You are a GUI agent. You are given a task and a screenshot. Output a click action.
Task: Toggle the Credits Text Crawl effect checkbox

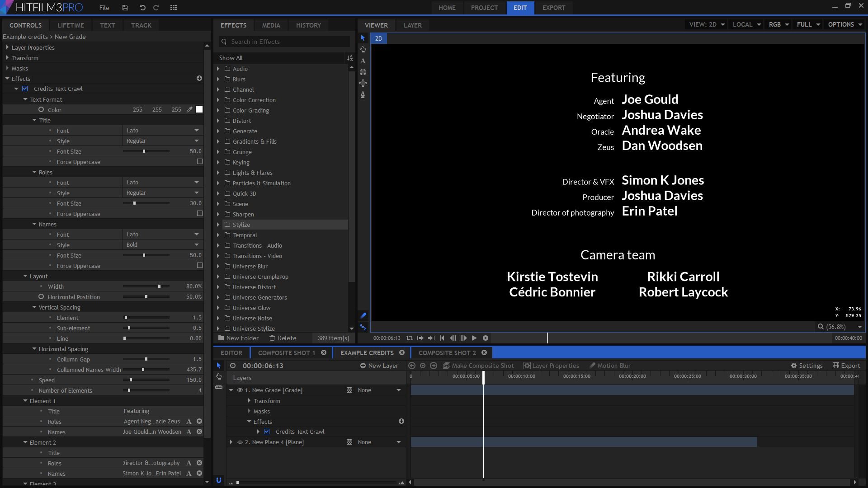[25, 88]
